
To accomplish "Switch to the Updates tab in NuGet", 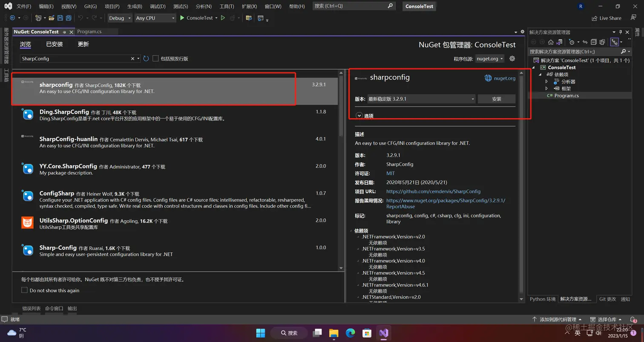I will 83,44.
